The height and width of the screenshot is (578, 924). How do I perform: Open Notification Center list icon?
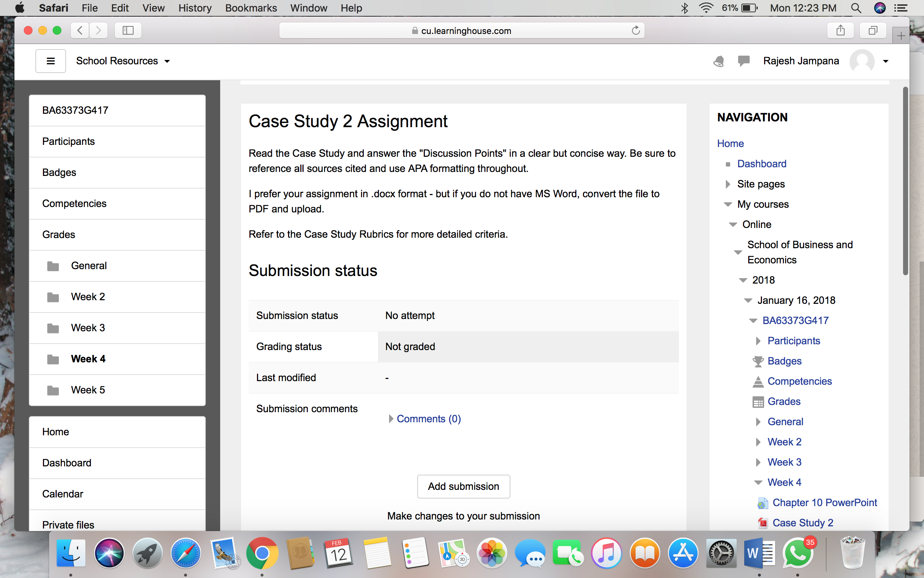(901, 8)
